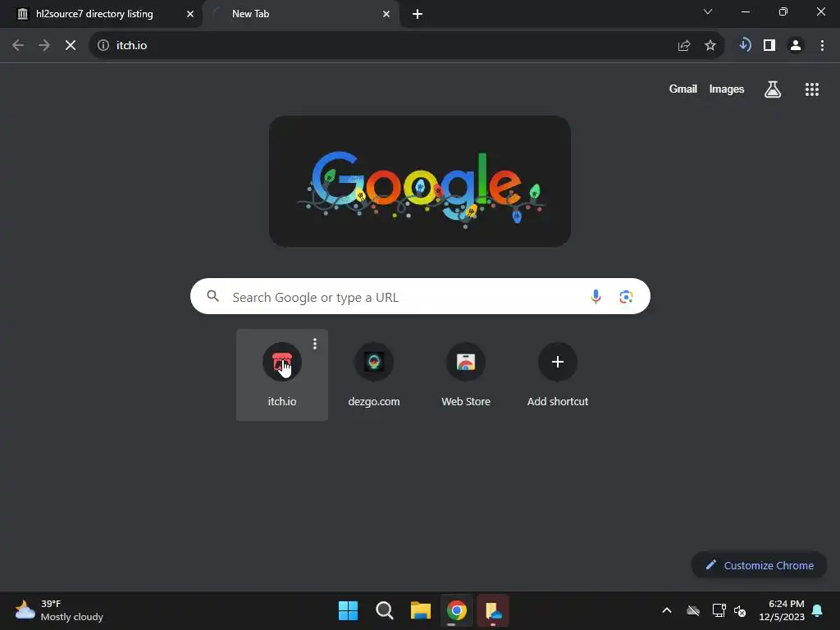
Task: Focus the Search Google or type a URL box
Action: (x=420, y=296)
